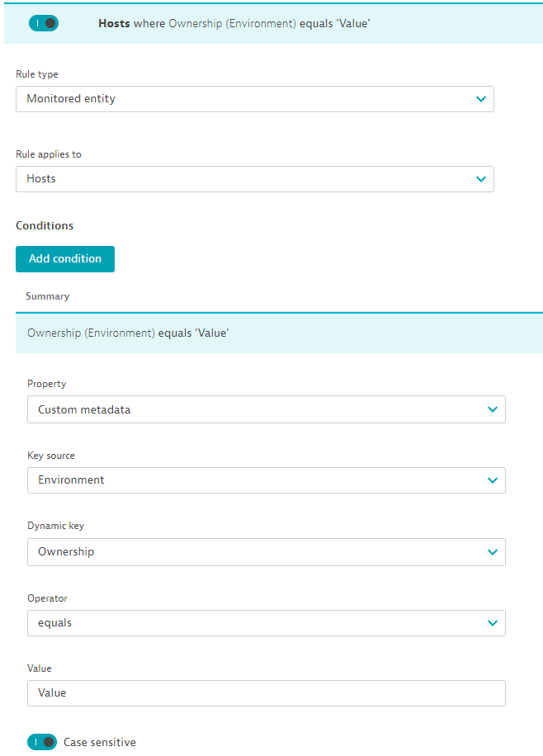Click the Rule applies to chevron arrow
Screen dimensions: 543x756
tap(481, 179)
